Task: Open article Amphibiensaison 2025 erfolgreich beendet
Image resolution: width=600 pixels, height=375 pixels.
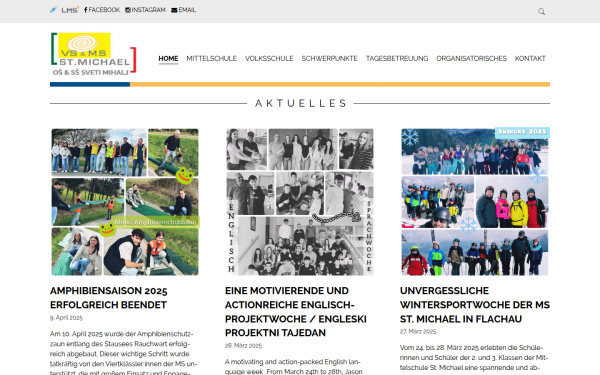Action: click(x=109, y=298)
